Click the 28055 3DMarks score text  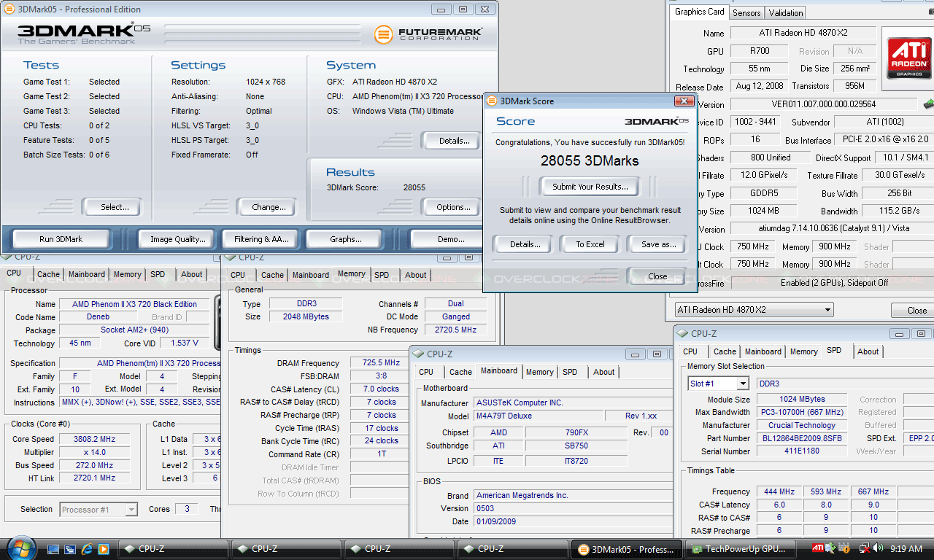point(590,160)
